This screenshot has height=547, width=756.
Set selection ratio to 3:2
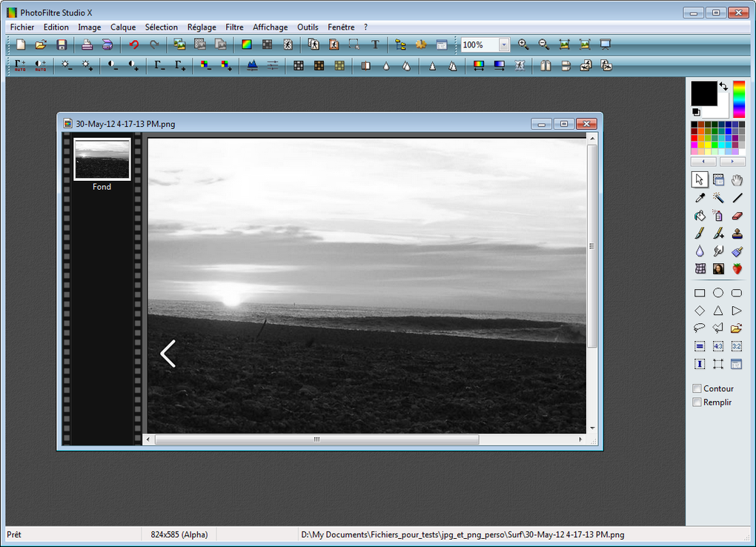737,346
